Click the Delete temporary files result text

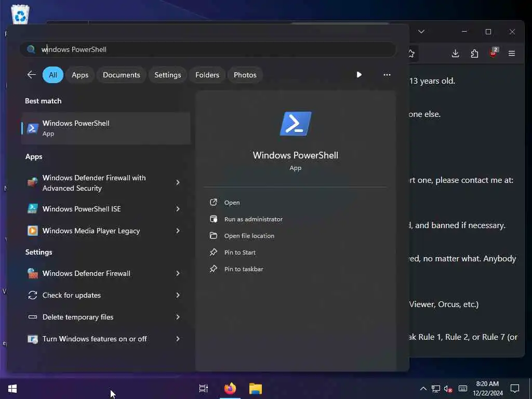pyautogui.click(x=78, y=317)
